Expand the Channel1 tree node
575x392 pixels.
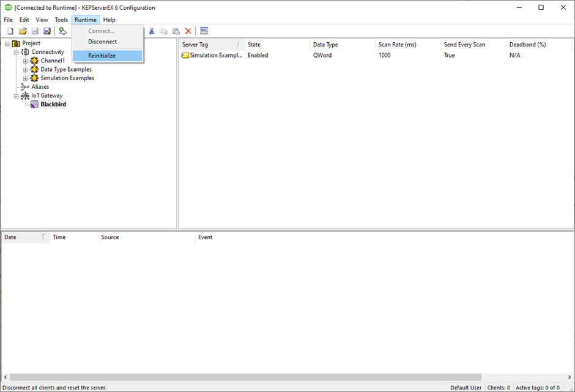click(25, 61)
